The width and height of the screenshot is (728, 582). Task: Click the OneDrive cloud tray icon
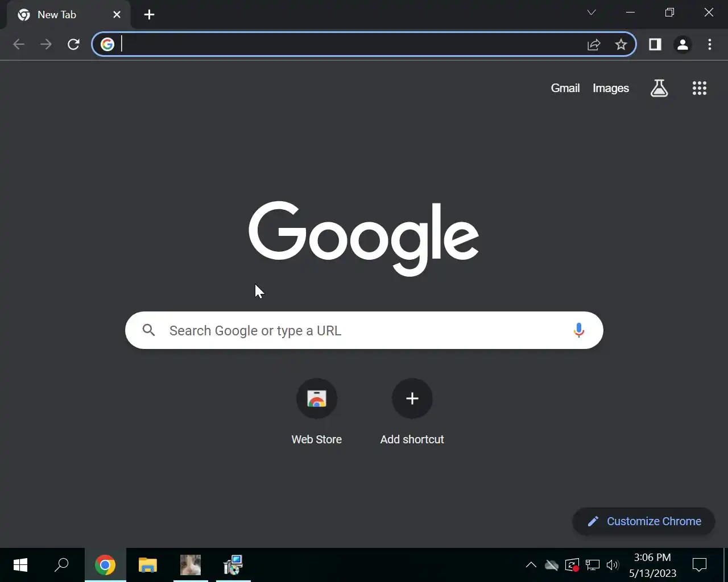point(552,565)
